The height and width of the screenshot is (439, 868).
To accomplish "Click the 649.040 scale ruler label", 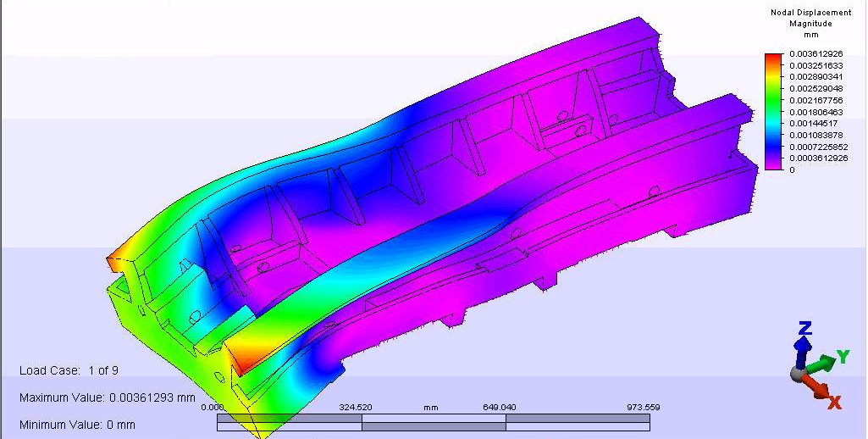I will (500, 408).
